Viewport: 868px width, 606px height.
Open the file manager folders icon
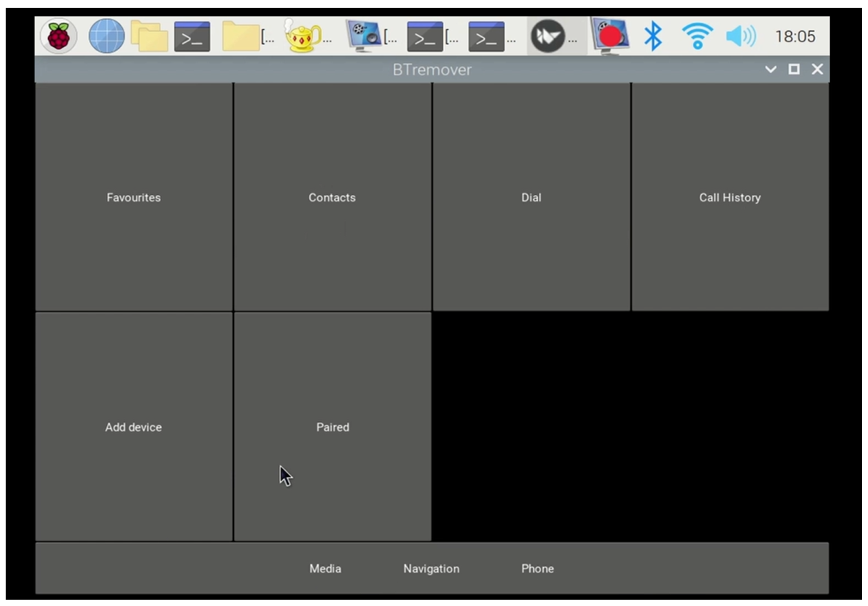pyautogui.click(x=149, y=36)
